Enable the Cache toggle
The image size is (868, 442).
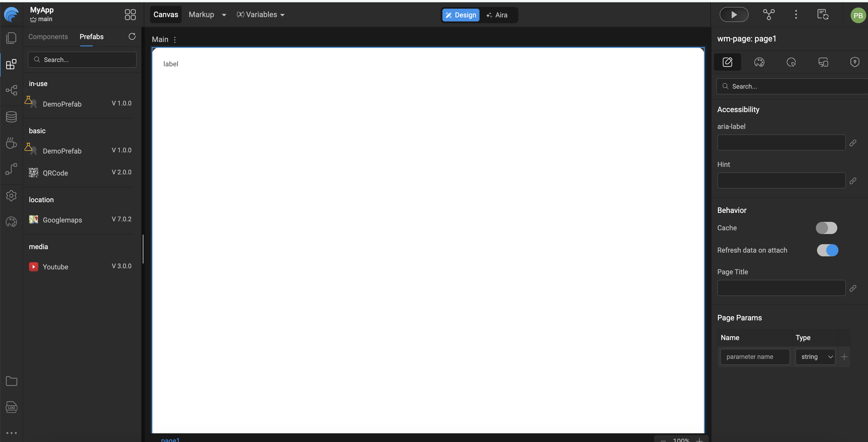coord(826,228)
